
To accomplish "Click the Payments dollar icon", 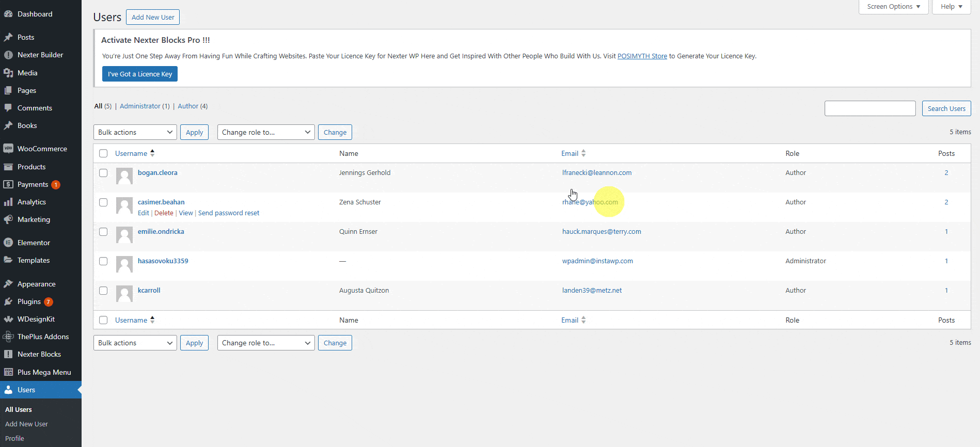I will tap(8, 184).
